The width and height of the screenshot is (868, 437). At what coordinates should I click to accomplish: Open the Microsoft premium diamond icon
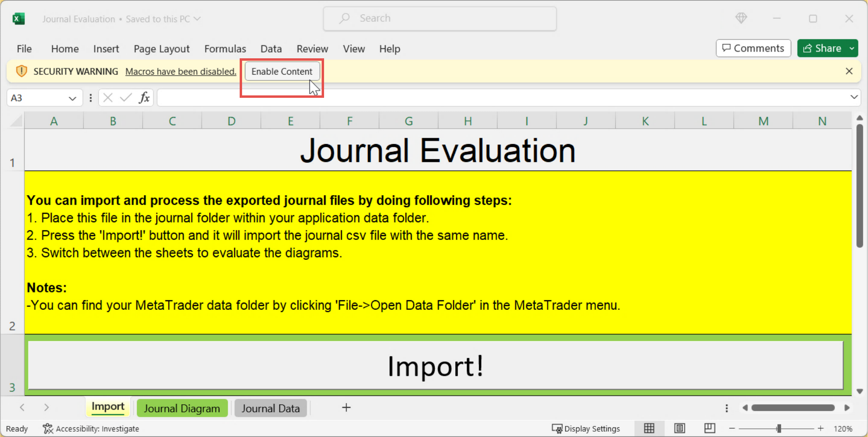click(741, 18)
